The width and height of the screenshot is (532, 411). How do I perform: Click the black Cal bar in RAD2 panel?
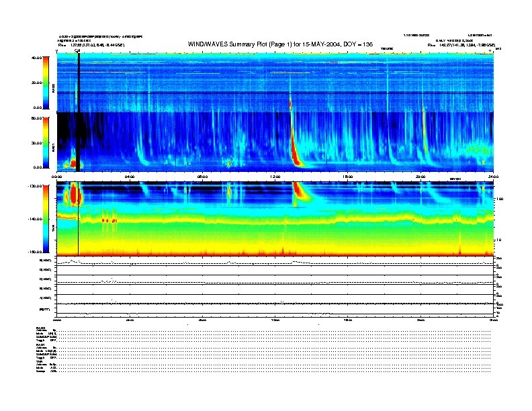tap(79, 81)
